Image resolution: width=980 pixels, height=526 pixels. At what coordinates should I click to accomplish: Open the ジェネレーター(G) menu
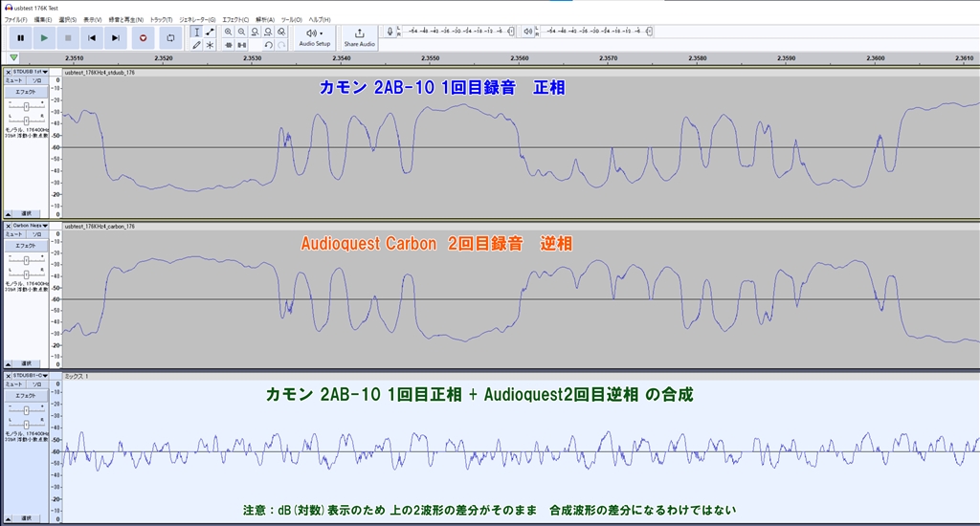point(197,20)
